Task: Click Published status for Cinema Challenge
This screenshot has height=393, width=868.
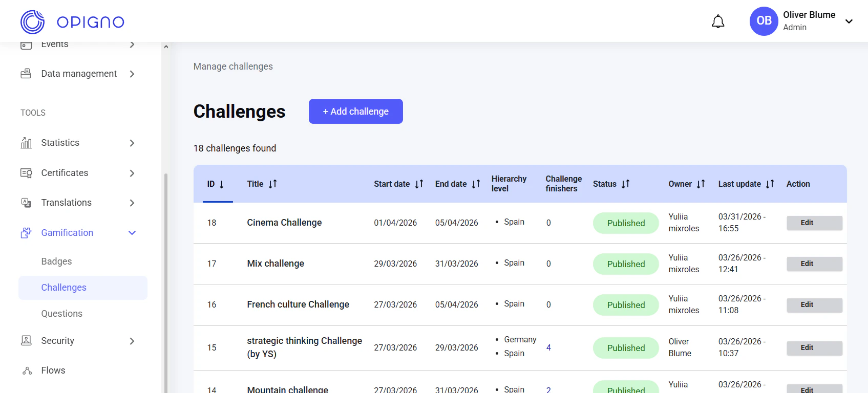Action: (x=626, y=223)
